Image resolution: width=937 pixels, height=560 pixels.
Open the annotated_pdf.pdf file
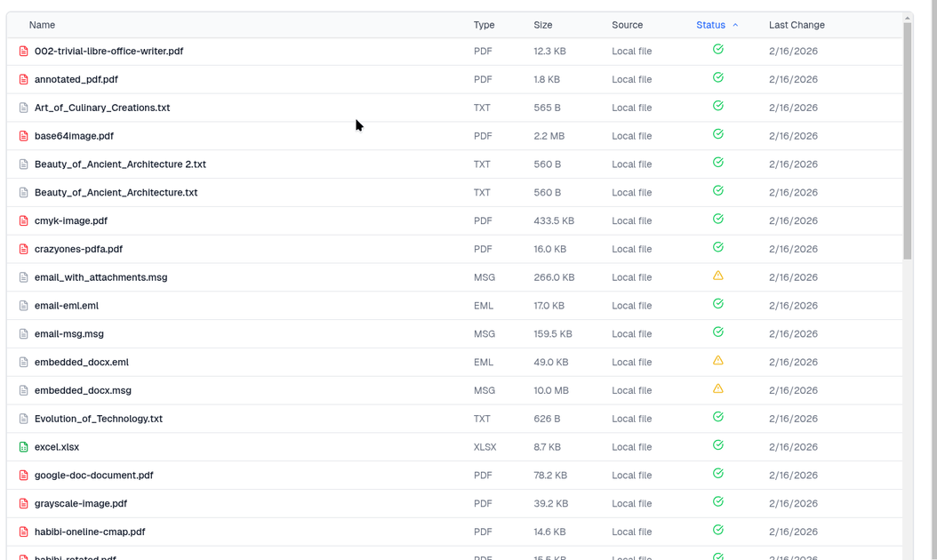point(76,79)
